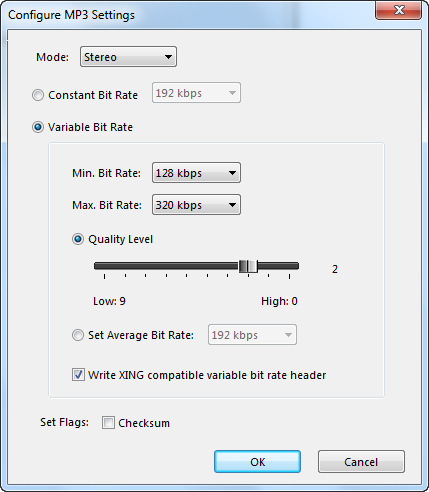This screenshot has width=429, height=492.
Task: Expand the Min. Bit Rate dropdown
Action: pos(196,173)
